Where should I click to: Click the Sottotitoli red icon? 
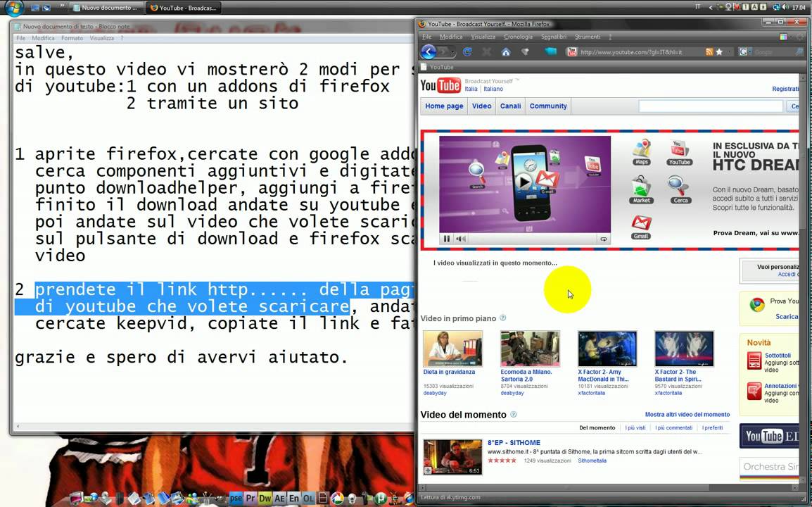[754, 361]
